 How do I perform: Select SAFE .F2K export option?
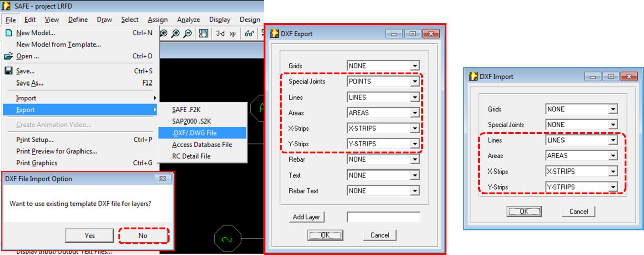click(203, 109)
